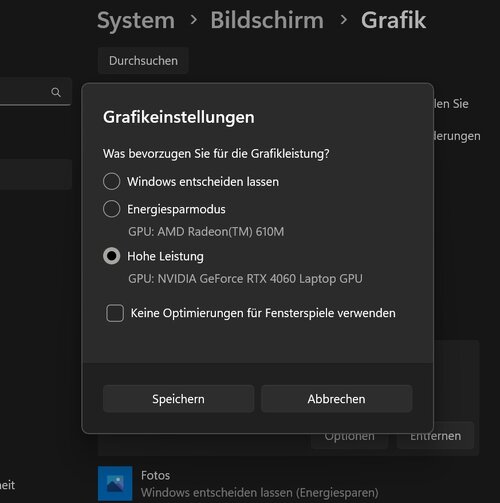Click the Grafikeinstellungen dialog title
500x503 pixels.
pos(179,117)
